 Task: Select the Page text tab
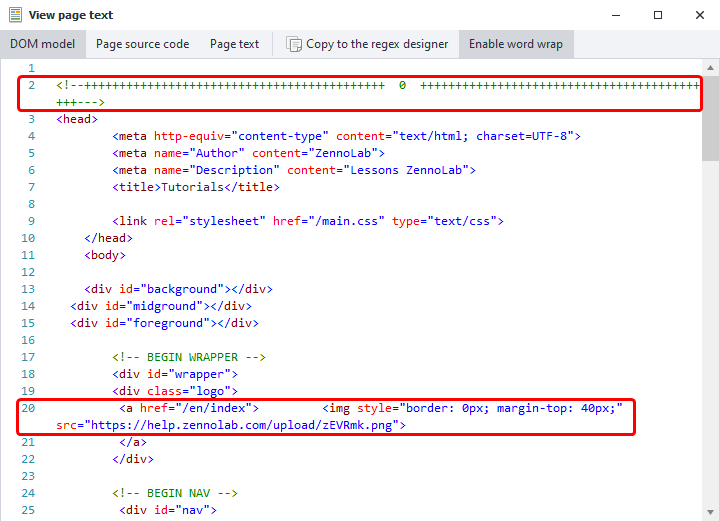point(234,44)
